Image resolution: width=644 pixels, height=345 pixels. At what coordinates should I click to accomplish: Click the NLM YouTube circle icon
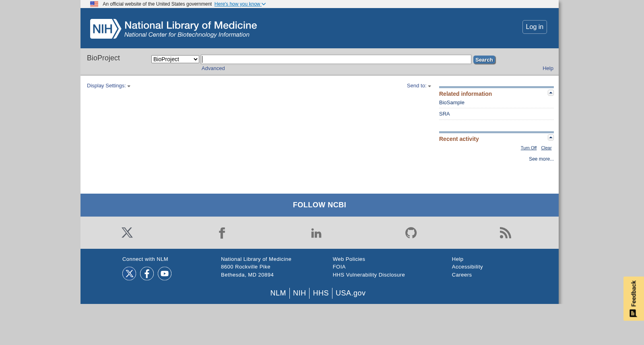[165, 274]
